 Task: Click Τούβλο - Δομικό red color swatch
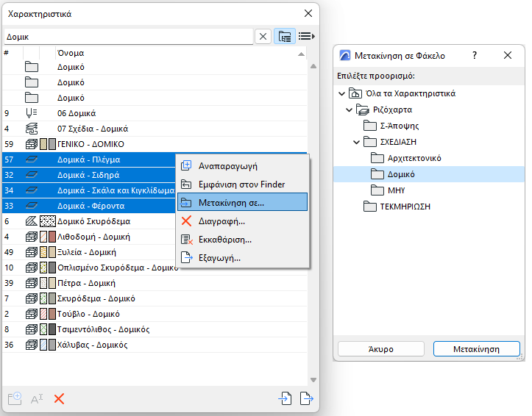click(52, 314)
